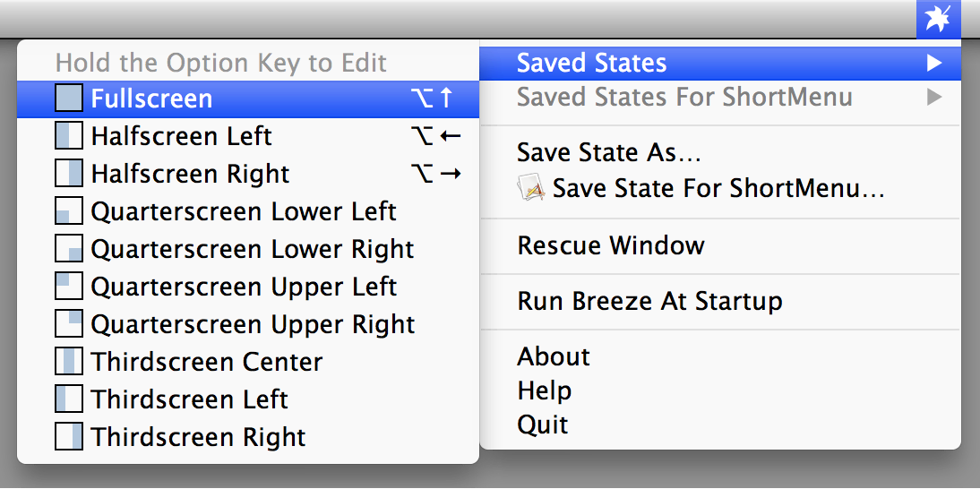This screenshot has height=489, width=980.
Task: Select the Quarterscreen Upper Left entry
Action: tap(244, 287)
